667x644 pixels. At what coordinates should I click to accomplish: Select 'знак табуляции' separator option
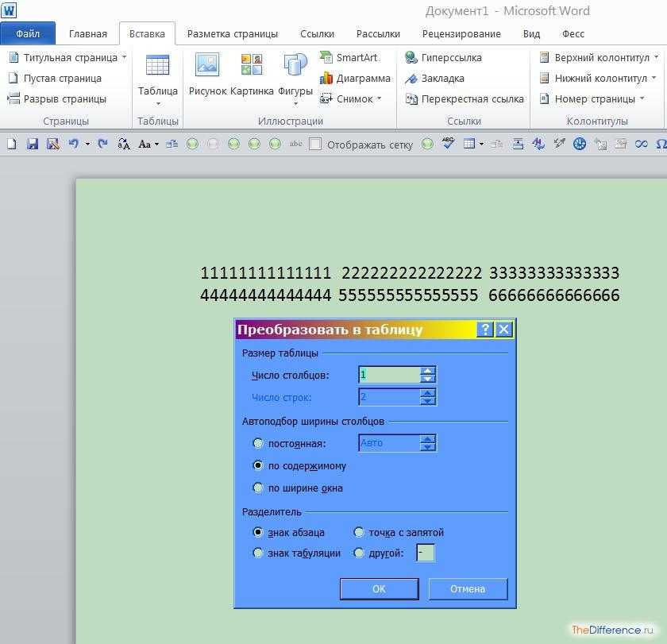(257, 553)
